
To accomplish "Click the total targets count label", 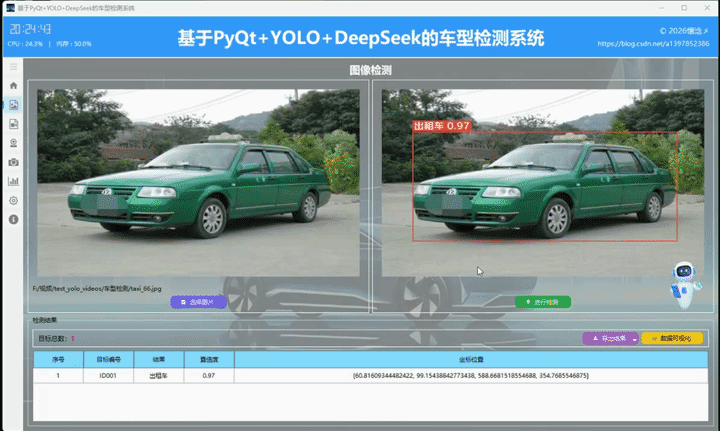I will point(56,339).
